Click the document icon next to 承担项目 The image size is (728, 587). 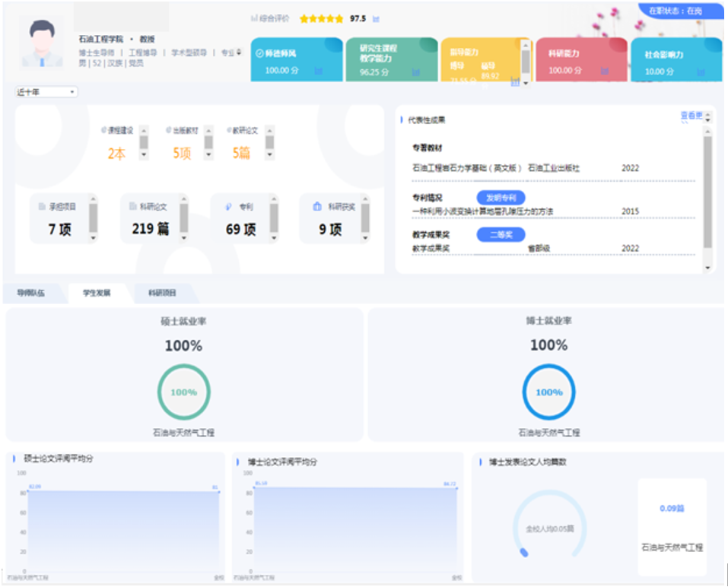pyautogui.click(x=42, y=206)
